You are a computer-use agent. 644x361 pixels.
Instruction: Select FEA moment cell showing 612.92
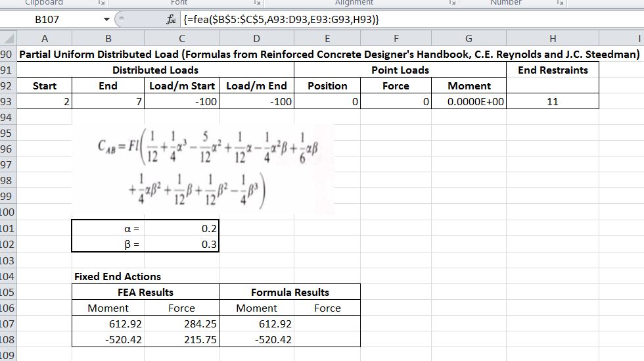[108, 324]
